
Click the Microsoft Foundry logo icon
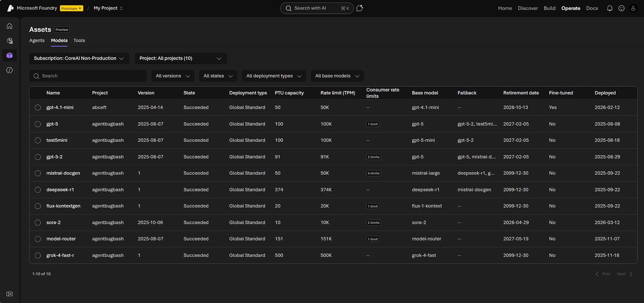coord(10,8)
